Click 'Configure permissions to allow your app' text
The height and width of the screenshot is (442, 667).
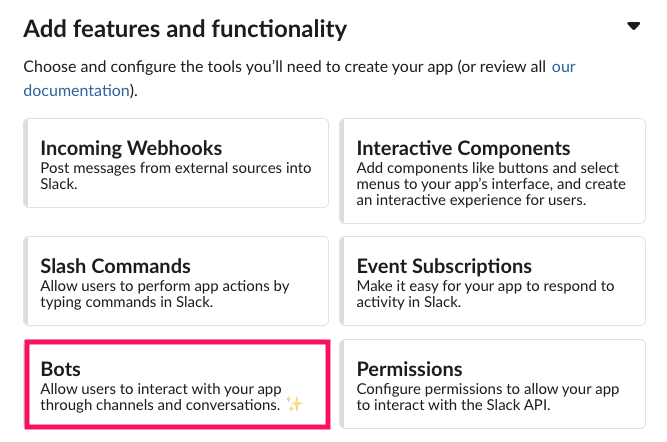point(487,389)
